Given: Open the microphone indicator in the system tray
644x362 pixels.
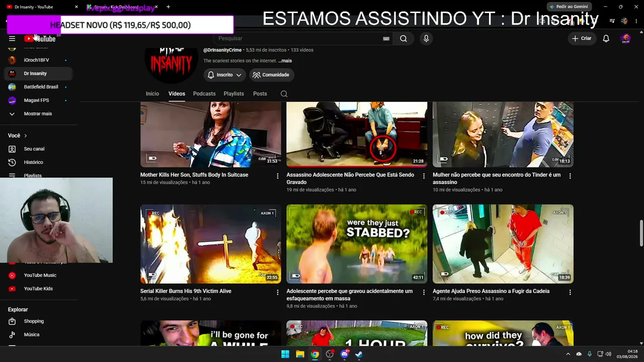Looking at the screenshot, I should [x=589, y=354].
